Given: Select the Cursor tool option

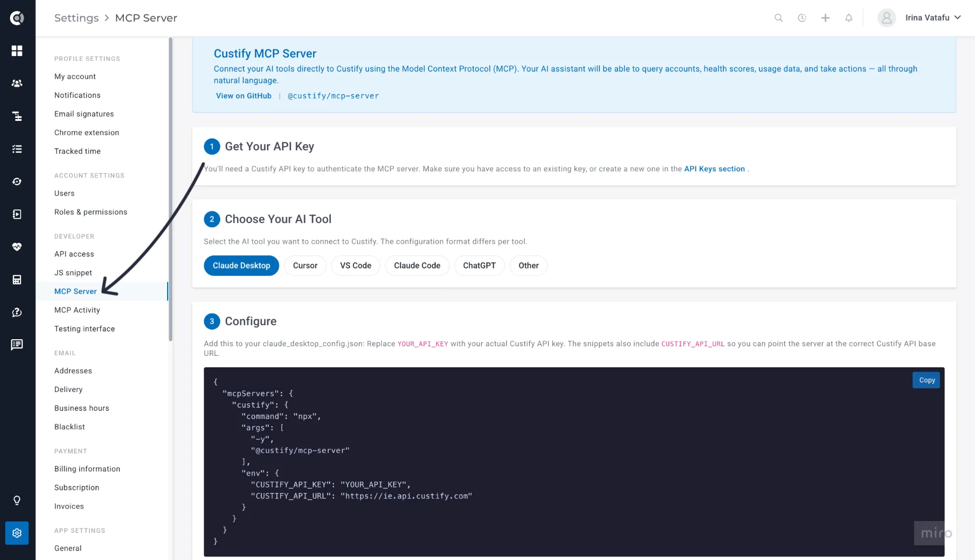Looking at the screenshot, I should pos(305,265).
